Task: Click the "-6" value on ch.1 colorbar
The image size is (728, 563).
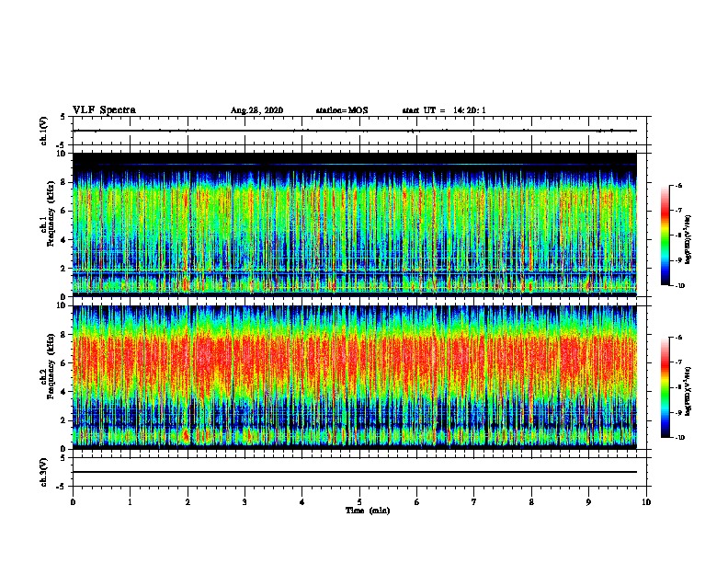Action: [x=678, y=185]
